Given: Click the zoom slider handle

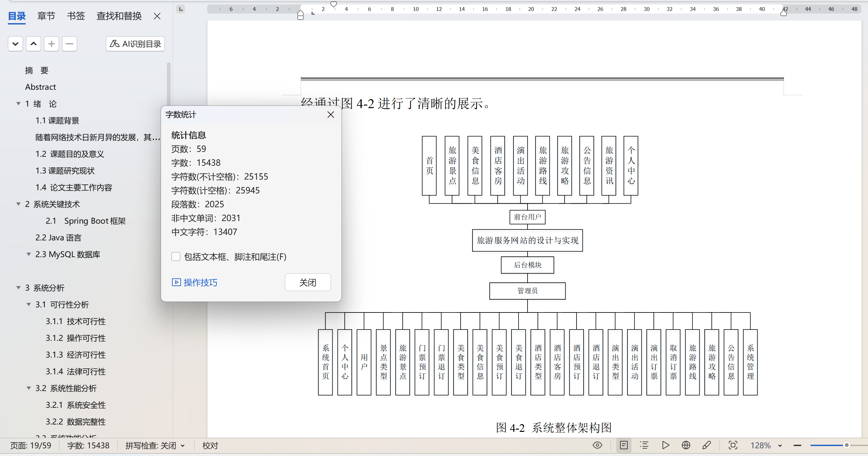Looking at the screenshot, I should (846, 445).
